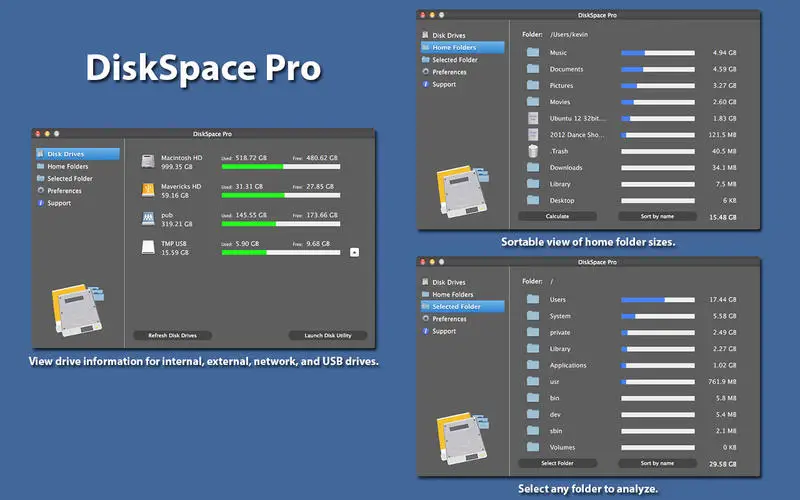Viewport: 800px width, 500px height.
Task: Eject the TMP USB drive
Action: coord(355,252)
